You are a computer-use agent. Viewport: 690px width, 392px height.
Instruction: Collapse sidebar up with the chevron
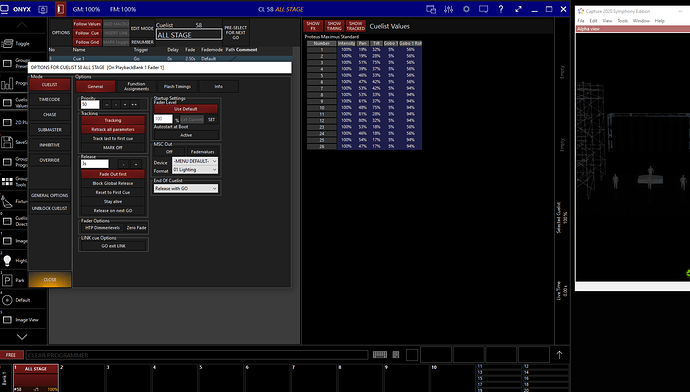[22, 25]
